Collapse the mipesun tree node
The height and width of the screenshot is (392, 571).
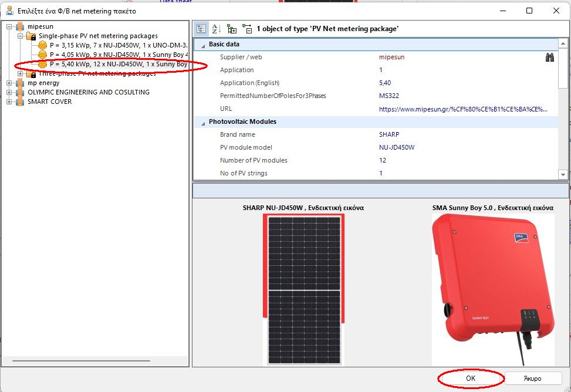pos(9,26)
